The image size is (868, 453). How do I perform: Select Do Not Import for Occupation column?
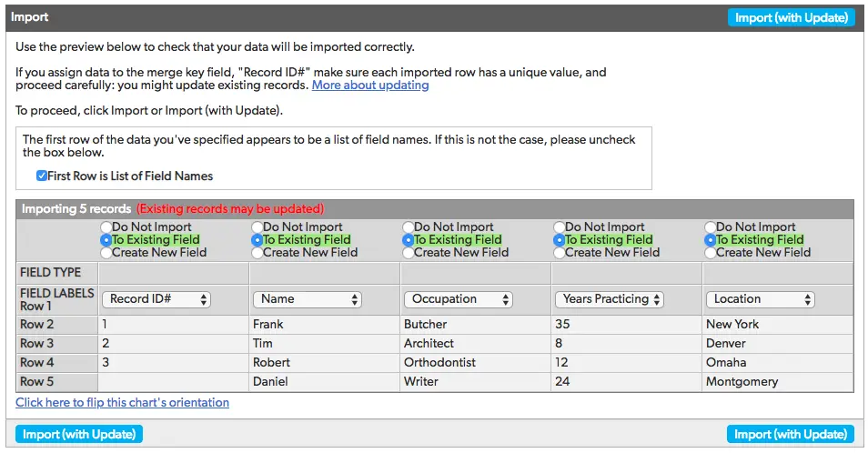409,227
